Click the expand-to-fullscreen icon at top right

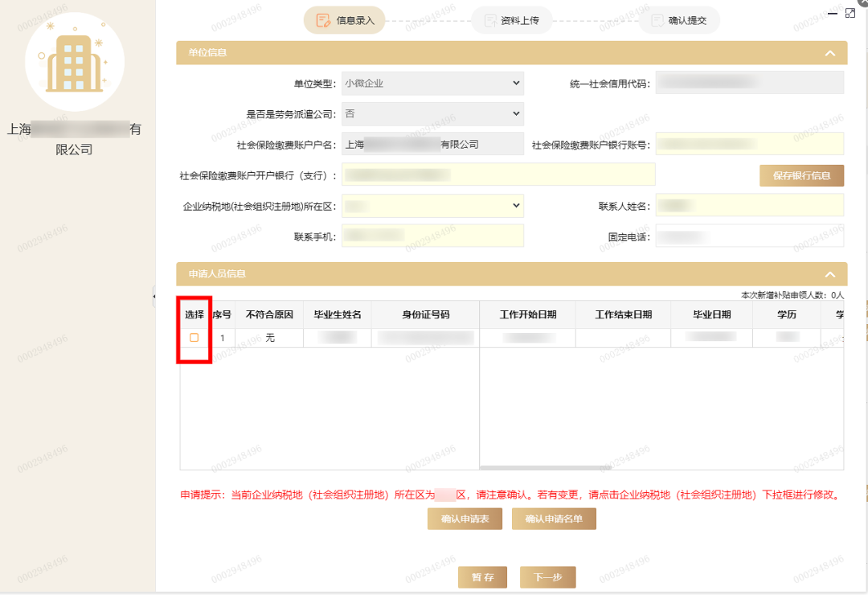tap(850, 13)
